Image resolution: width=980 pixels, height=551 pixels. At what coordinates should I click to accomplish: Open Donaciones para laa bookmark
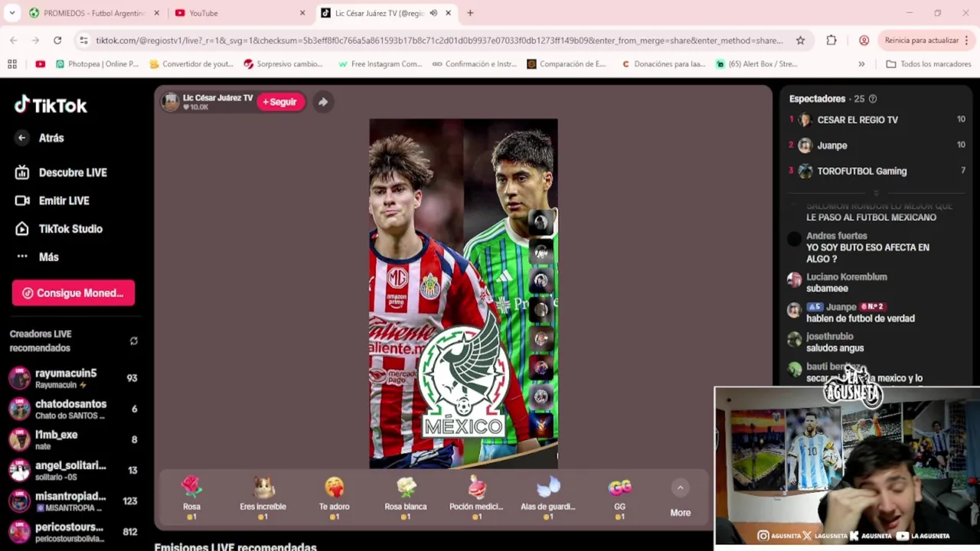664,64
